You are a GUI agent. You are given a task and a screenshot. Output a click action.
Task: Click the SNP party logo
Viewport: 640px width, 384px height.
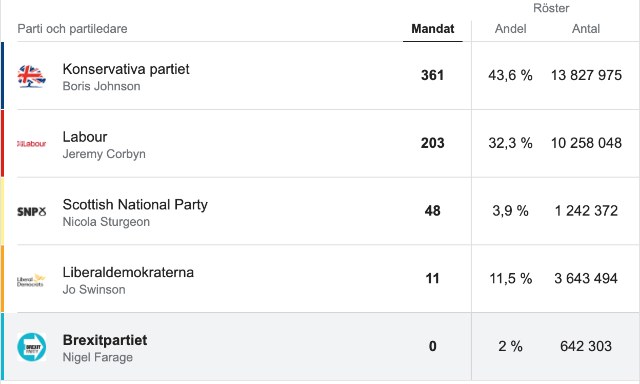31,211
